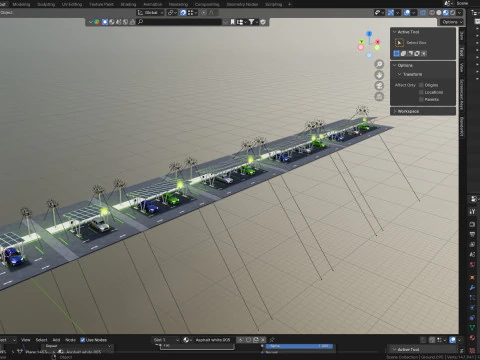Image resolution: width=480 pixels, height=360 pixels.
Task: Enable Affect Only Origins checkbox
Action: point(421,85)
